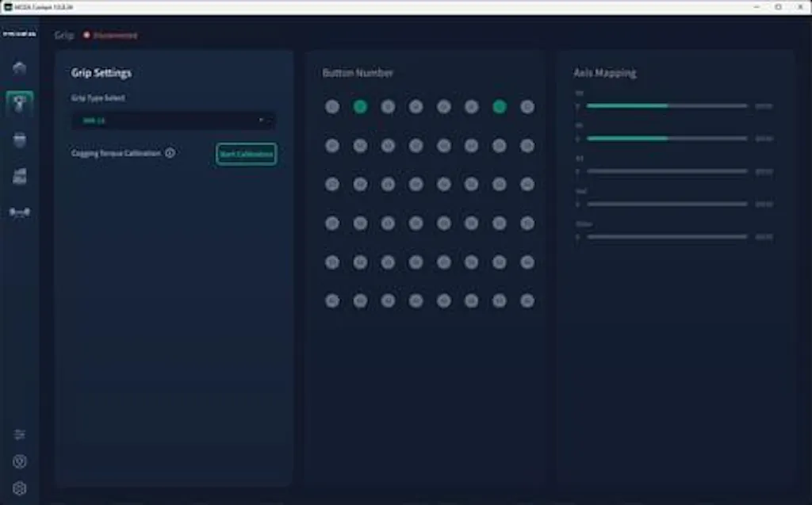
Task: Select the Grip joystick sidebar icon
Action: click(20, 104)
